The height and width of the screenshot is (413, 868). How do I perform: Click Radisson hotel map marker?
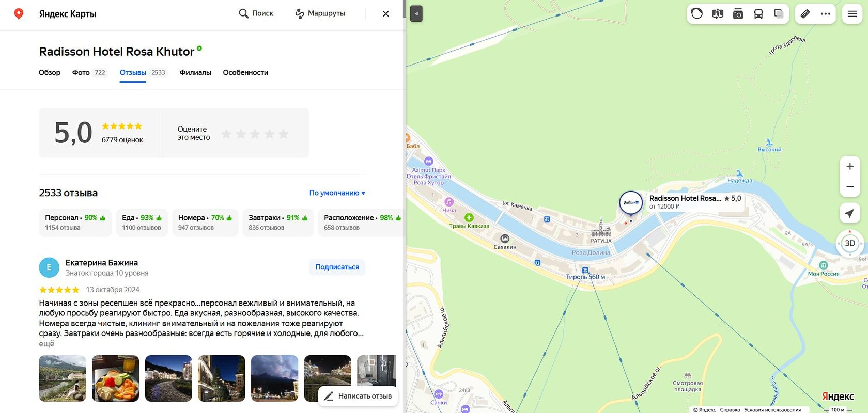631,203
